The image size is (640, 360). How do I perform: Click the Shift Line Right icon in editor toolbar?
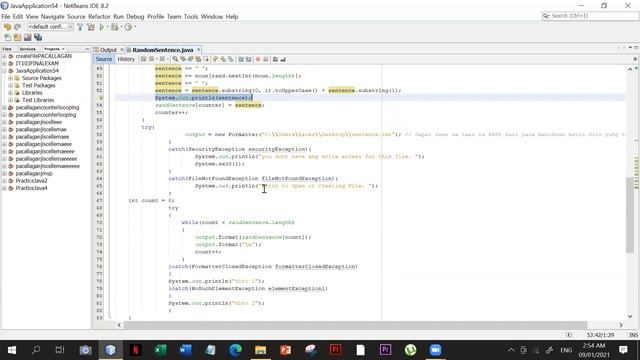[x=248, y=59]
